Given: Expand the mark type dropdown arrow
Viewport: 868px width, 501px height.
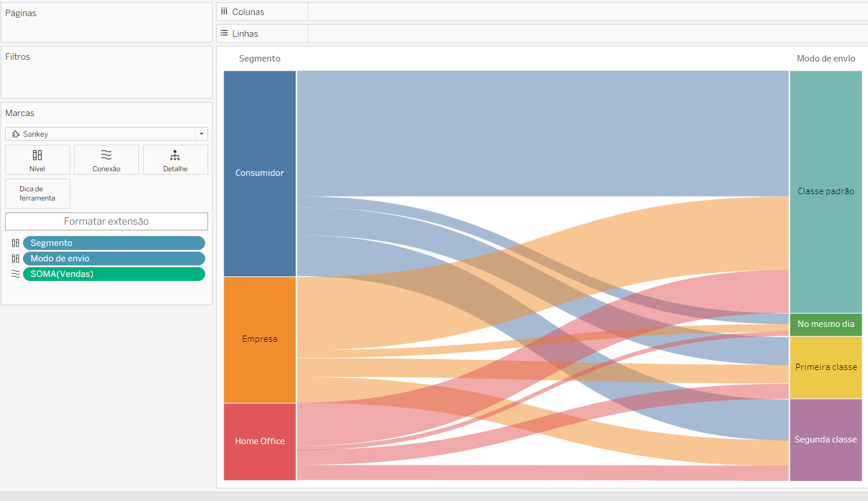Looking at the screenshot, I should click(x=201, y=134).
